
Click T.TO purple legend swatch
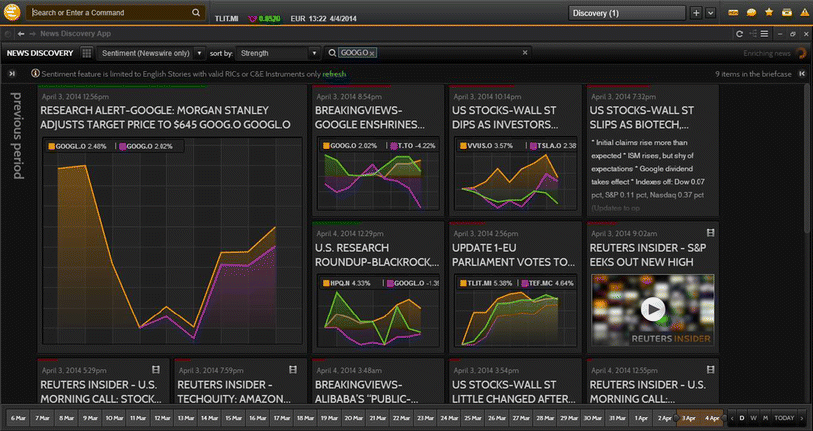click(394, 146)
